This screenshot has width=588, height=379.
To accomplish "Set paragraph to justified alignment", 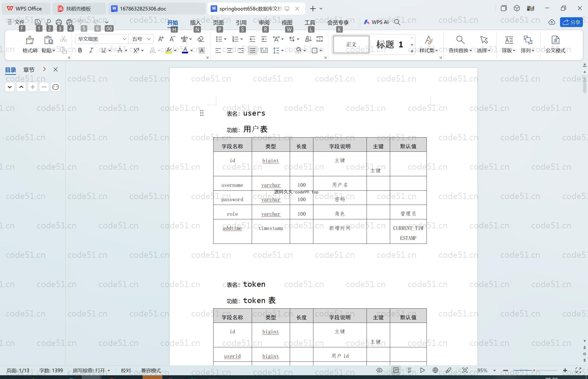I will coord(252,50).
